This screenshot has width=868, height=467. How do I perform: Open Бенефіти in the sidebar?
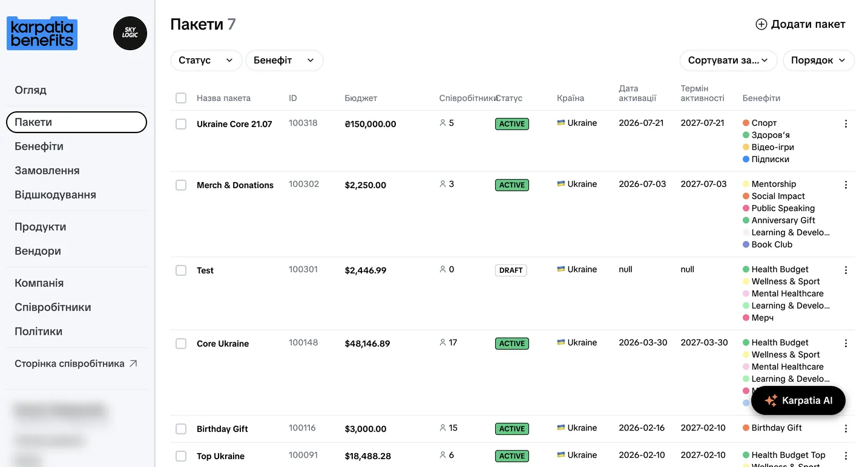coord(39,146)
